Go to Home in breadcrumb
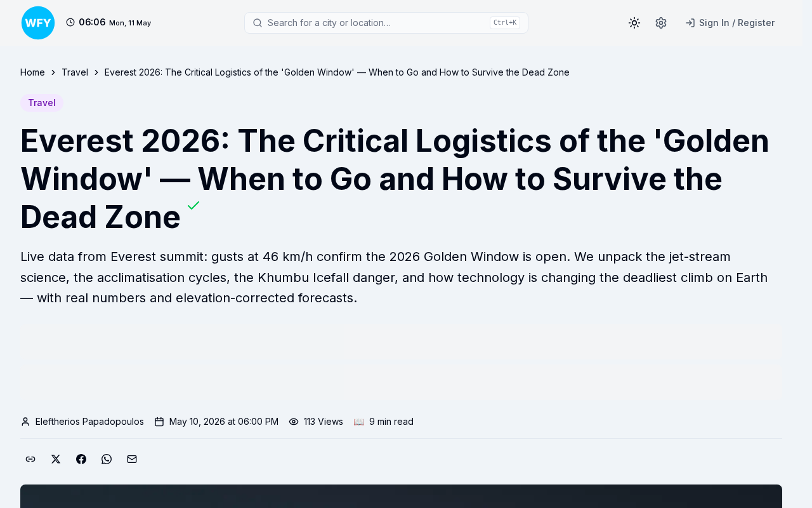 coord(32,72)
